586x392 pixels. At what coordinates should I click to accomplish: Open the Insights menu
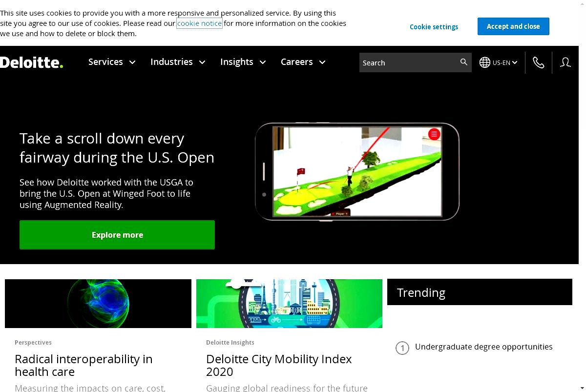pos(237,62)
